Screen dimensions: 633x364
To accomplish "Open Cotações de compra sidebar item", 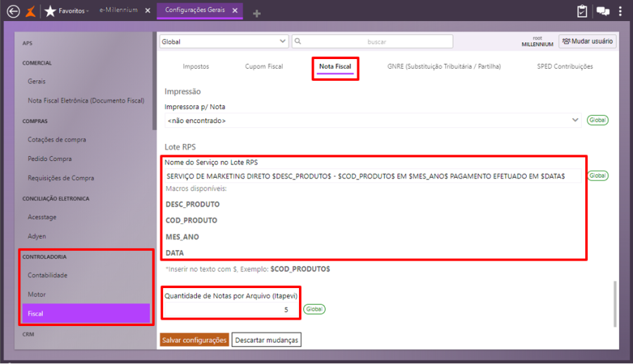I will click(57, 140).
